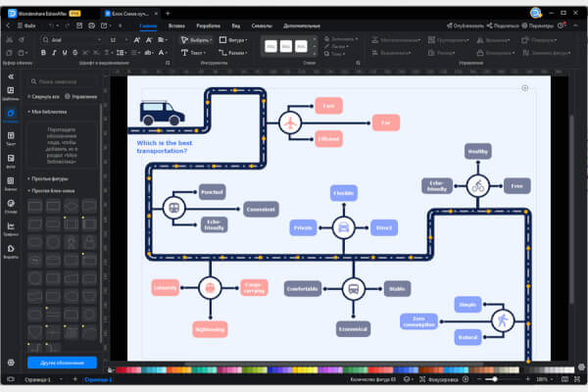Select the Text tool
Image resolution: width=588 pixels, height=392 pixels.
click(x=194, y=52)
